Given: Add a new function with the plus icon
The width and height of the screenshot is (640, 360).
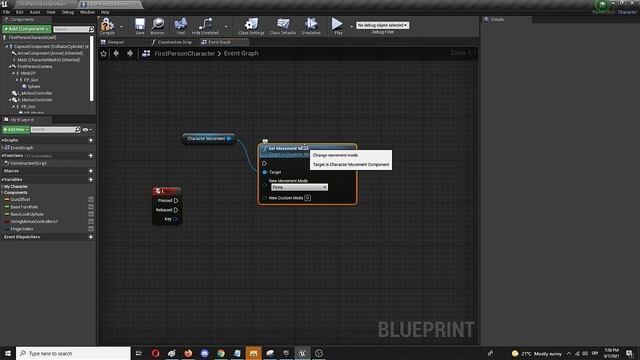Looking at the screenshot, I should coord(91,156).
